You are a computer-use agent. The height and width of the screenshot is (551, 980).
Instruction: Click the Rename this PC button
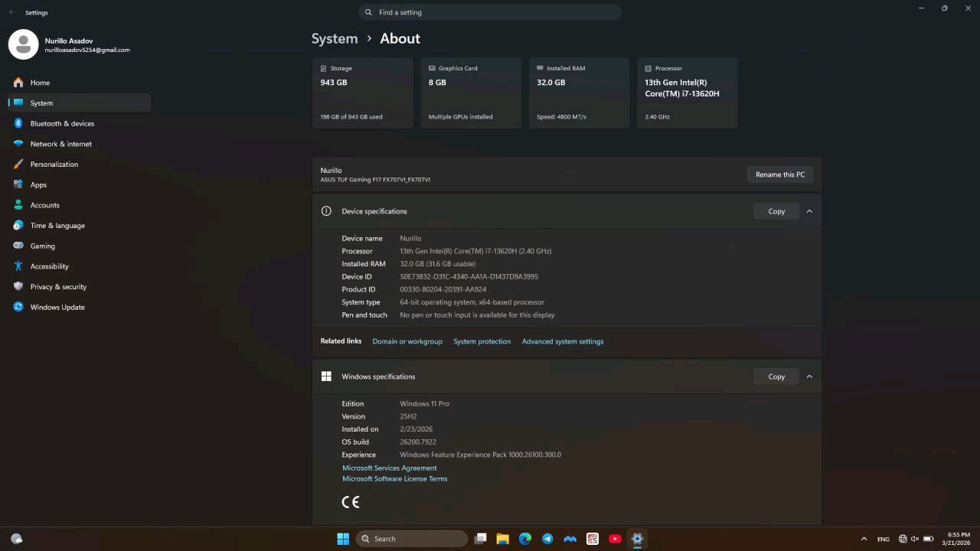point(780,174)
